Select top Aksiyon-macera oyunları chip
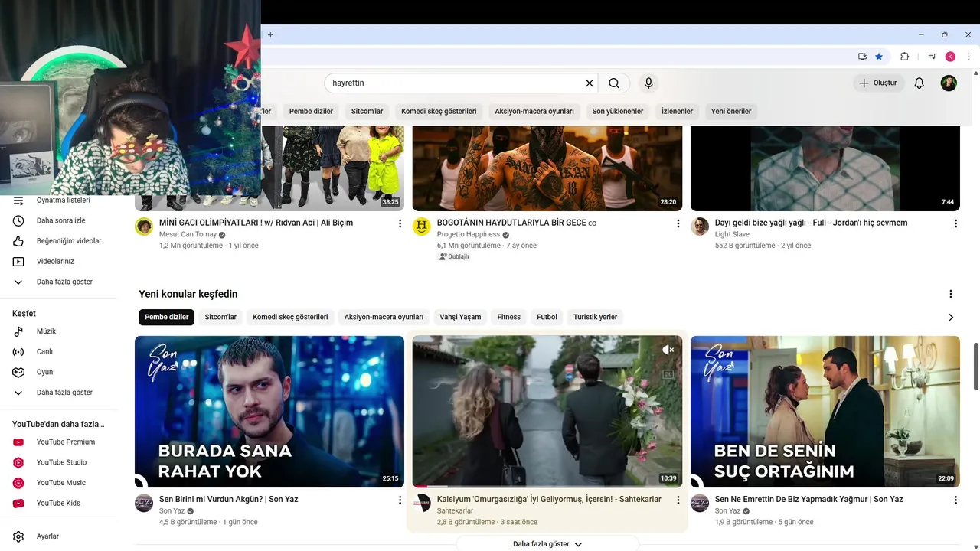Viewport: 980px width, 551px height. point(534,111)
